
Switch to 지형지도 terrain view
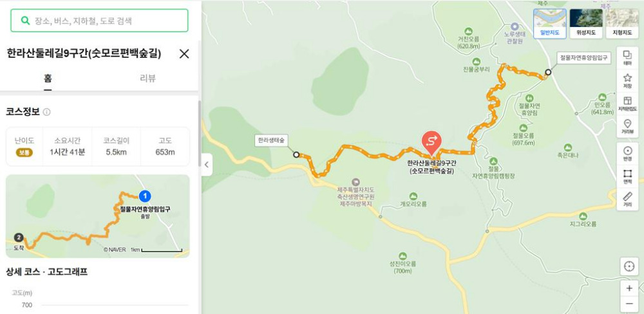[622, 24]
